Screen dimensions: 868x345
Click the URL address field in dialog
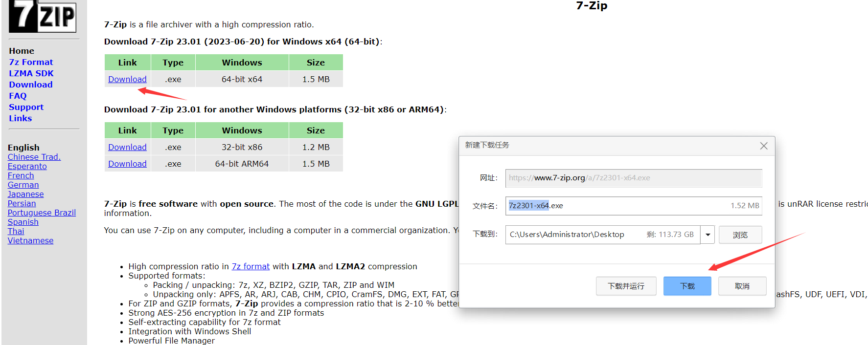click(633, 178)
